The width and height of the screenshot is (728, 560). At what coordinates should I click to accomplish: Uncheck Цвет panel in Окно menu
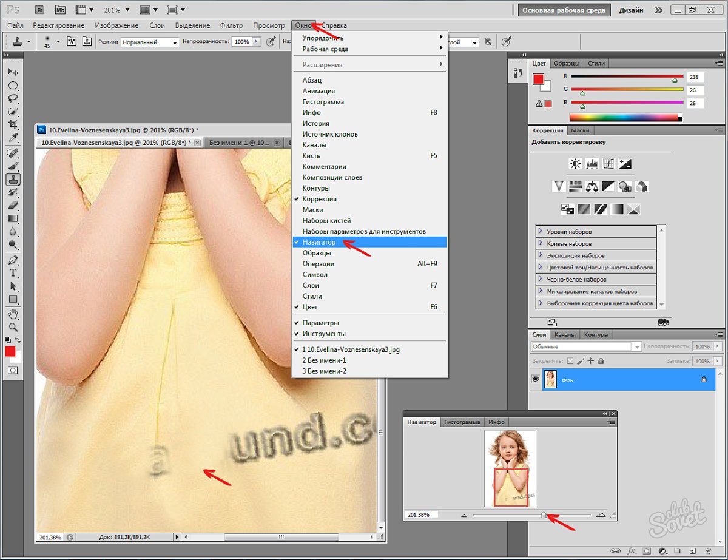pyautogui.click(x=369, y=307)
